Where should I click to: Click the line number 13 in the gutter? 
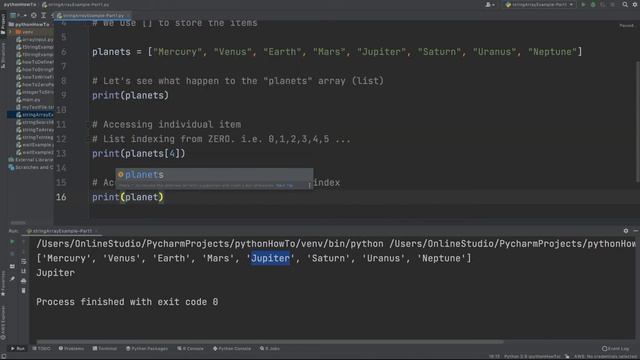click(61, 153)
